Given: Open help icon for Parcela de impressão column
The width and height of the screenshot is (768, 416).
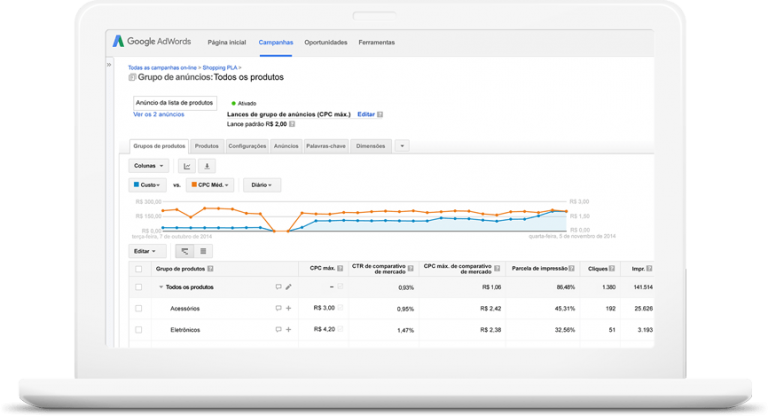Looking at the screenshot, I should (x=572, y=269).
